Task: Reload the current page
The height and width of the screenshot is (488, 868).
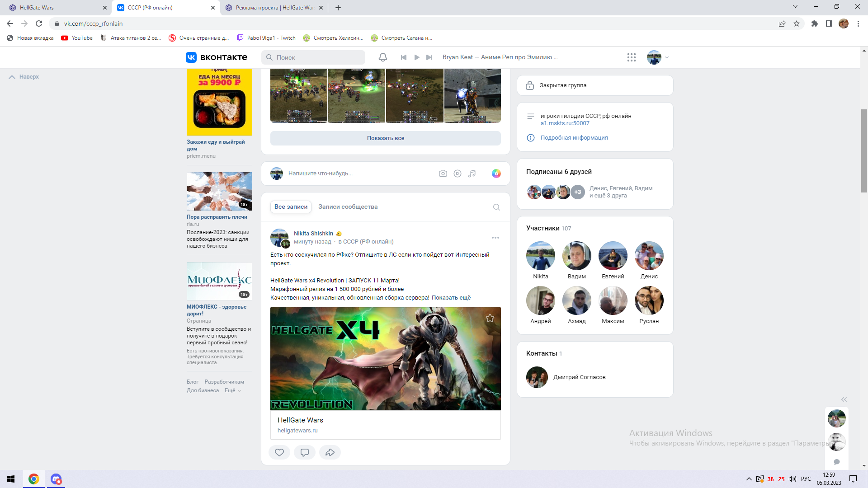Action: click(x=39, y=23)
